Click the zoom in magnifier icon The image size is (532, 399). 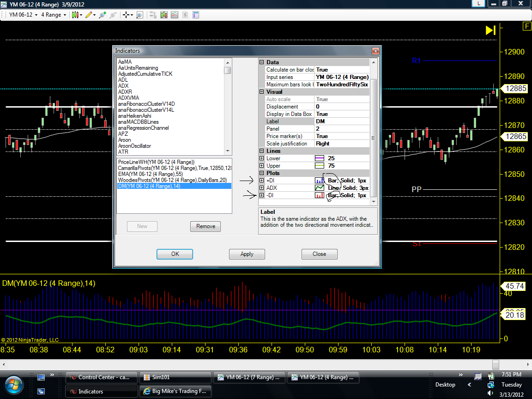pyautogui.click(x=103, y=15)
